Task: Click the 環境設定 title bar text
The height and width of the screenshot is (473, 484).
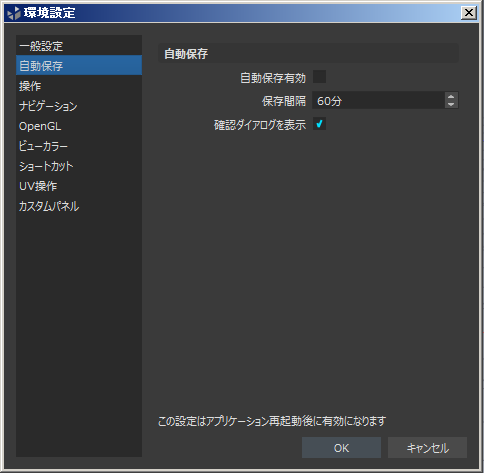Action: (49, 13)
